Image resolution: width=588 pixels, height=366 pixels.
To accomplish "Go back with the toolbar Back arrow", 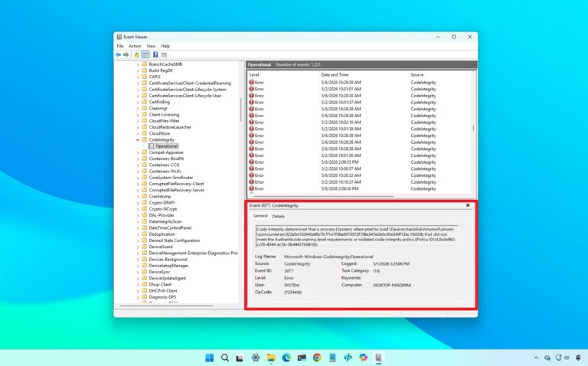I will pyautogui.click(x=118, y=55).
